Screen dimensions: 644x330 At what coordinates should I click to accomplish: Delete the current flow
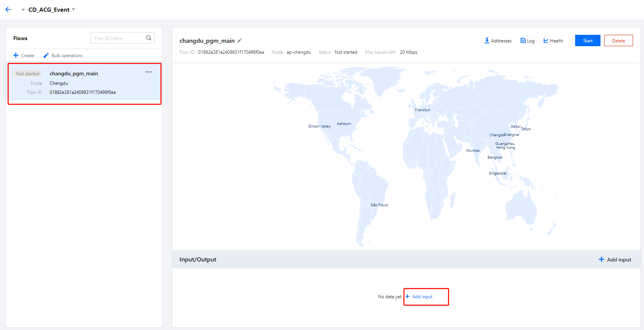pos(618,40)
